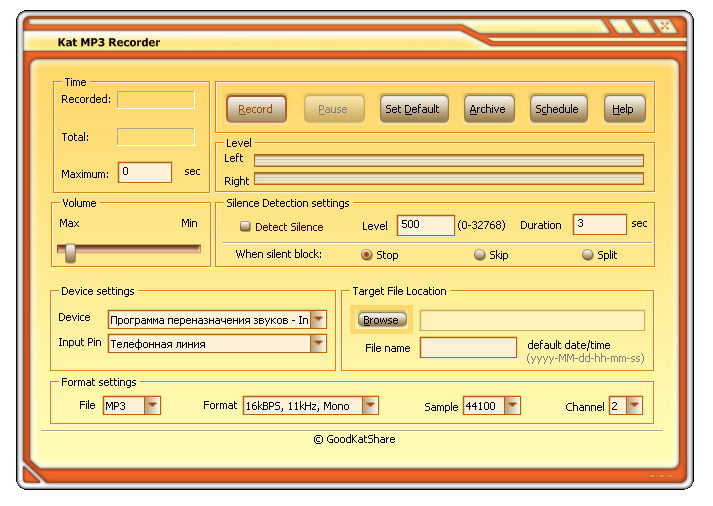The width and height of the screenshot is (713, 506).
Task: Open Help
Action: tap(624, 109)
